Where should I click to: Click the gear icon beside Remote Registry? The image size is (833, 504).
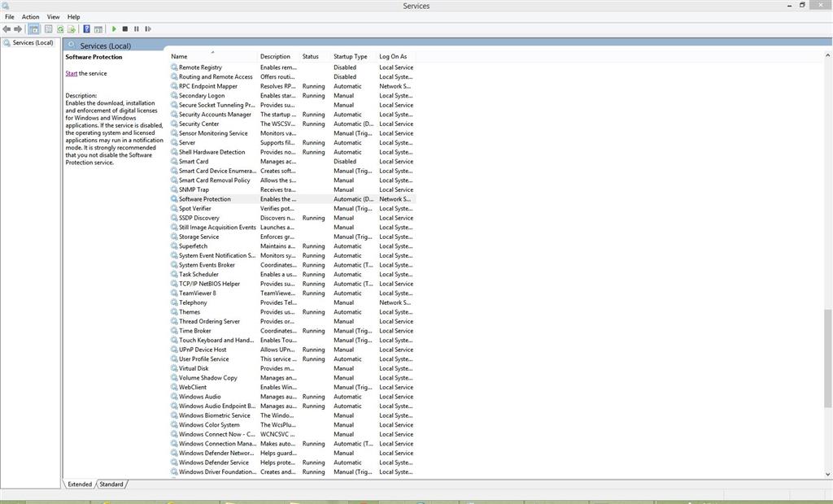pos(174,67)
